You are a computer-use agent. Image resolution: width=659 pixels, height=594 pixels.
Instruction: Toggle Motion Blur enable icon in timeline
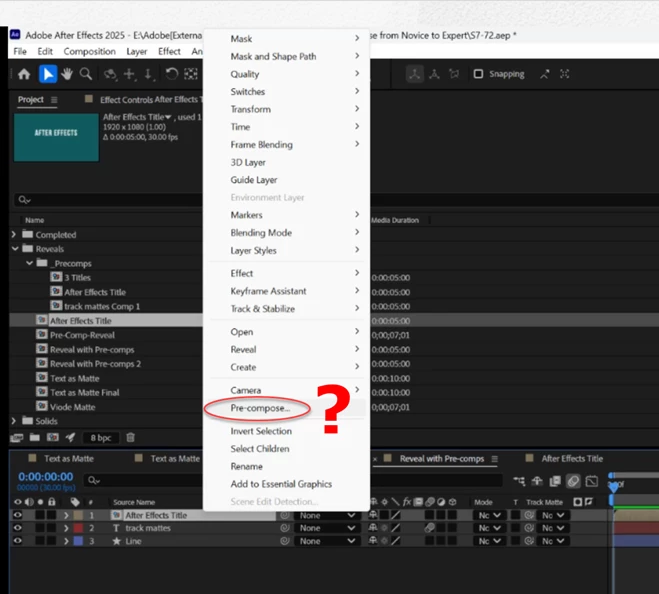(573, 481)
